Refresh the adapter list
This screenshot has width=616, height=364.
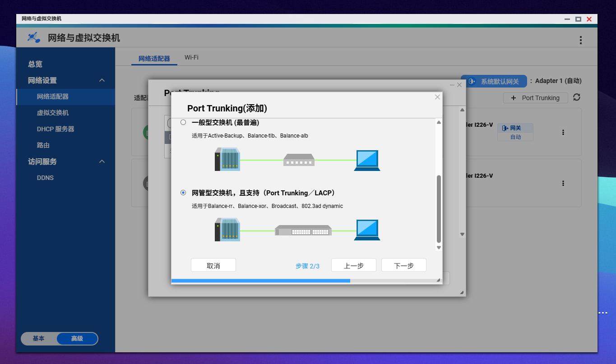[x=576, y=97]
